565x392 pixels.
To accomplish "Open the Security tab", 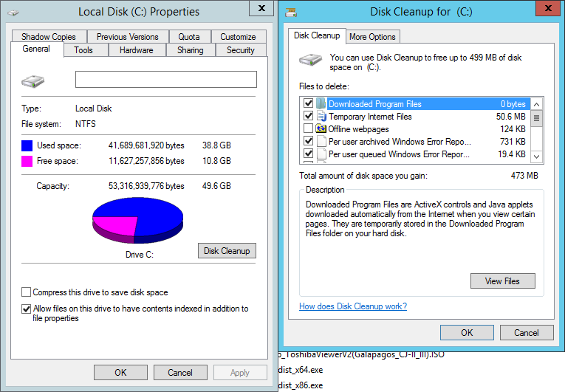I will click(241, 50).
